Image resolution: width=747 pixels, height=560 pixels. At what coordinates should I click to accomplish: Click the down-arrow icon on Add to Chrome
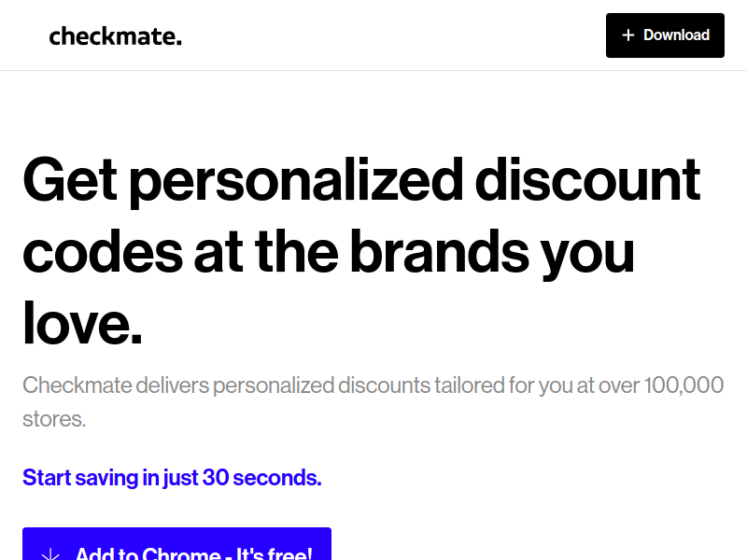[50, 554]
